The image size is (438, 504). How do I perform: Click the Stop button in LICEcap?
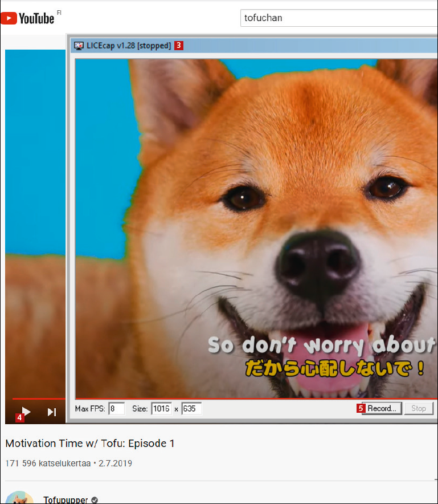point(419,409)
